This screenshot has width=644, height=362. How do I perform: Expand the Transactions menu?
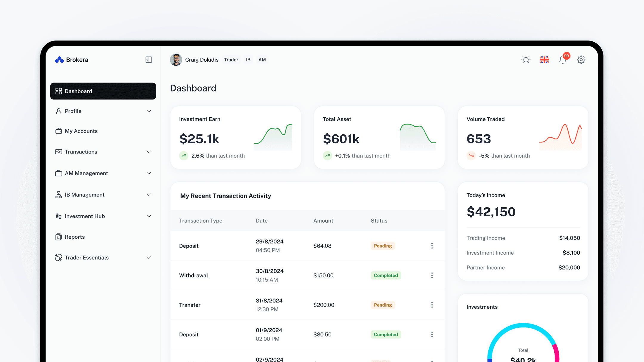(x=149, y=152)
